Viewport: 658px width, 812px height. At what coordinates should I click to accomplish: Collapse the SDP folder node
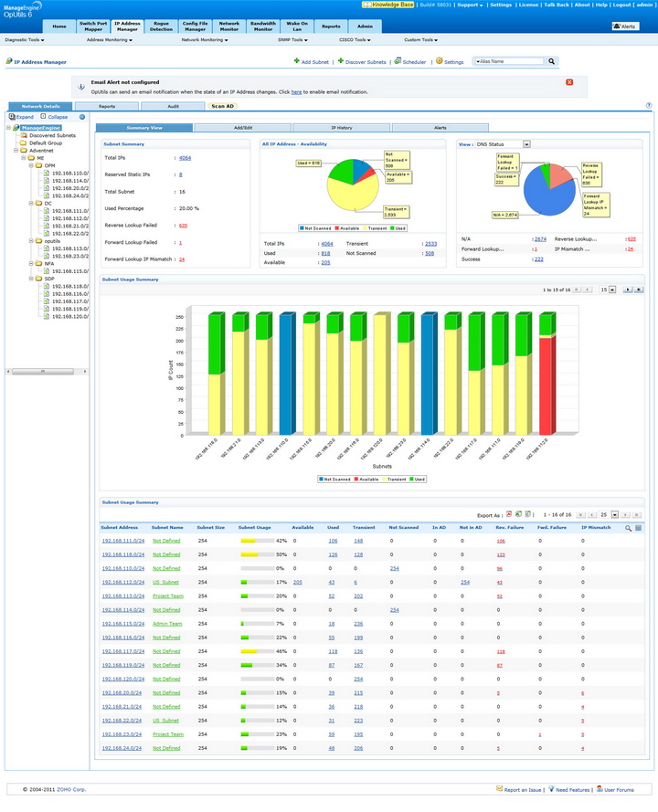(31, 279)
